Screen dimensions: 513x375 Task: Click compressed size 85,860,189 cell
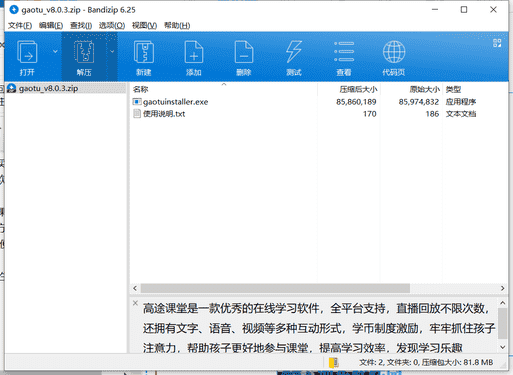click(x=356, y=102)
